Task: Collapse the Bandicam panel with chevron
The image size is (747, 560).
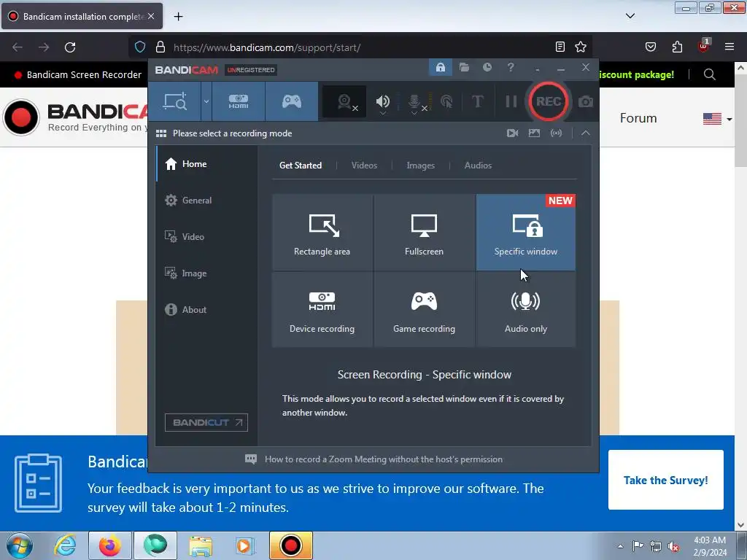Action: [x=586, y=133]
